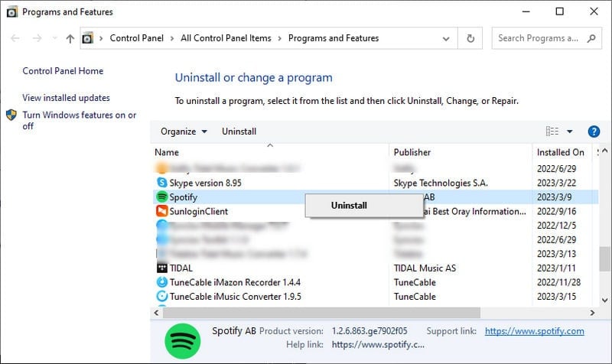Click the horizontal scrollbar thumb

coord(321,313)
